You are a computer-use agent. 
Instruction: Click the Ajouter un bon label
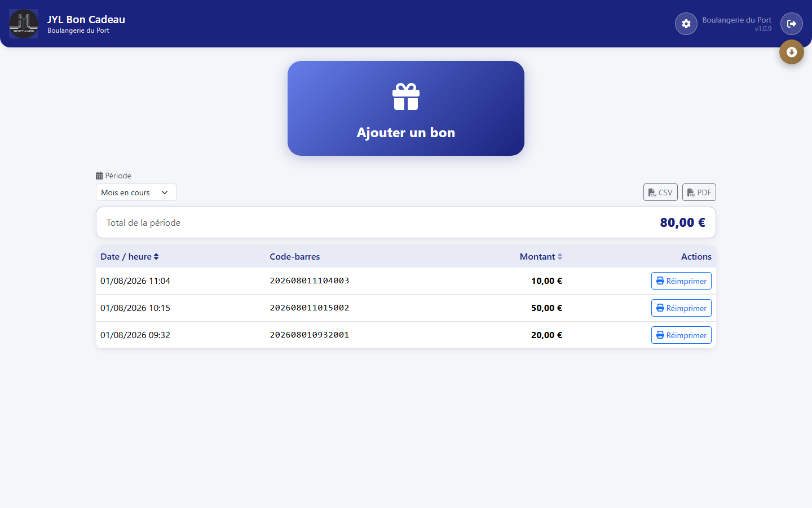click(406, 133)
